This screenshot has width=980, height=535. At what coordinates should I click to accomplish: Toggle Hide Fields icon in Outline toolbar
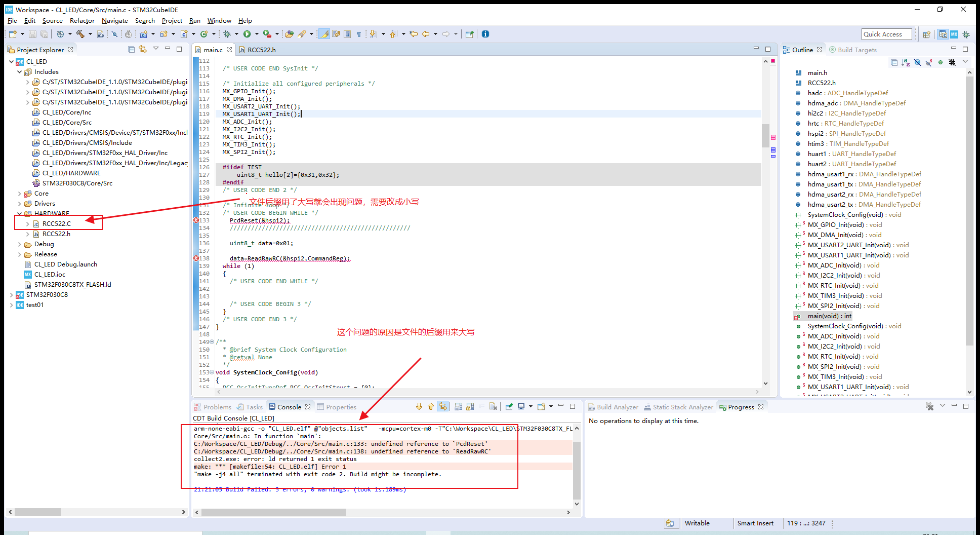click(917, 62)
